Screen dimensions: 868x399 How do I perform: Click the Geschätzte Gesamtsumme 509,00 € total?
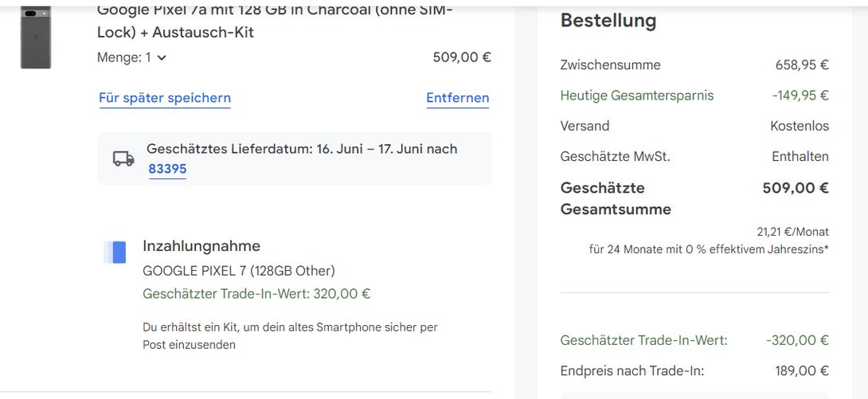(796, 188)
